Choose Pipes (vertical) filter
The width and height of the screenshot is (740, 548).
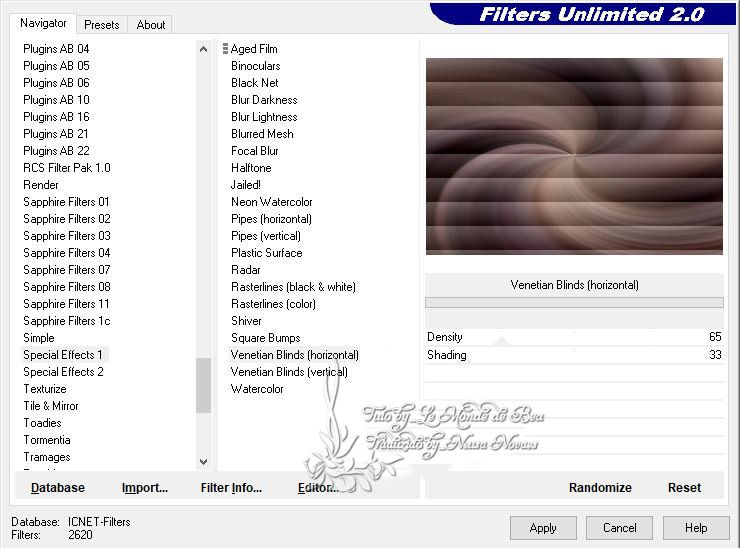[x=266, y=236]
